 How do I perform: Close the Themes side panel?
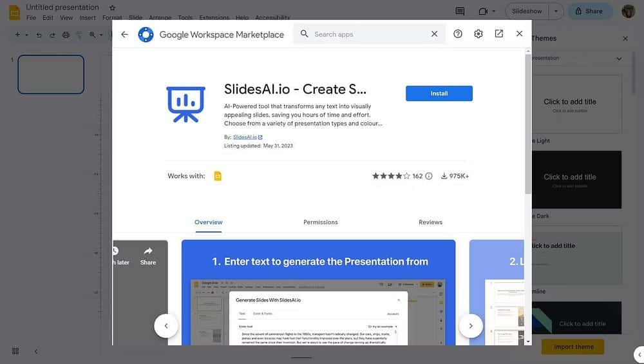[625, 39]
